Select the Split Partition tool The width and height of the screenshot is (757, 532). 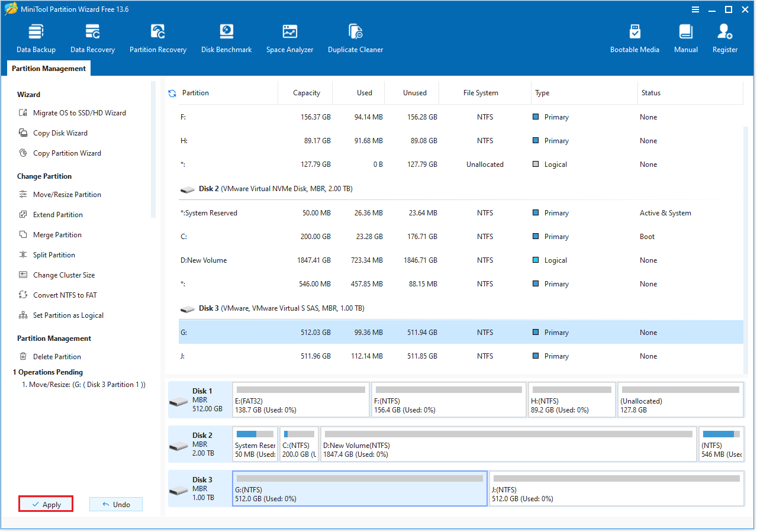(x=54, y=254)
